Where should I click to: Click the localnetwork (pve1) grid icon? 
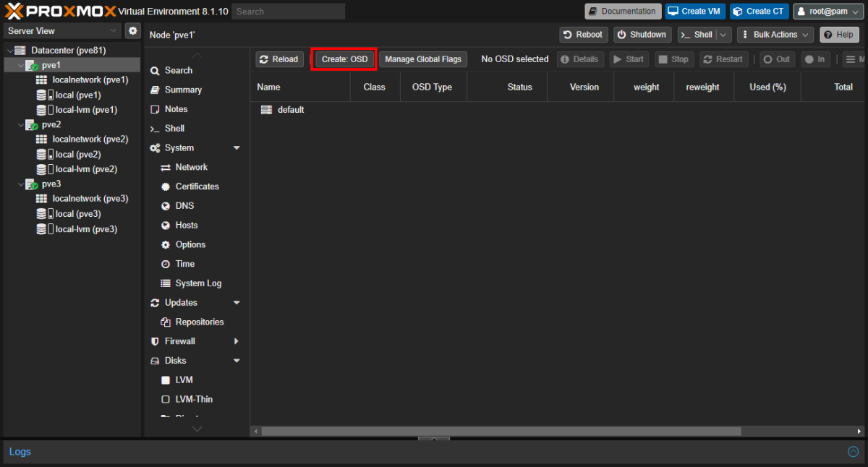[x=42, y=80]
